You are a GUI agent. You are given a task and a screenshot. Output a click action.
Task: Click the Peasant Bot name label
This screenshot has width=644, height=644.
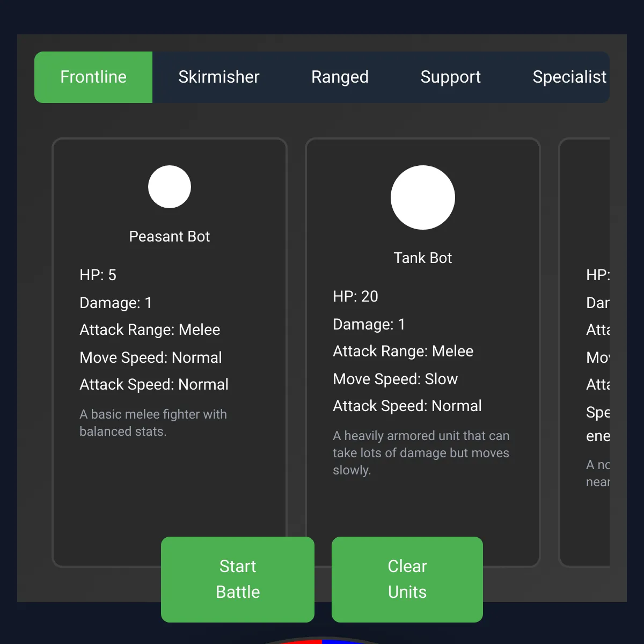(x=170, y=237)
